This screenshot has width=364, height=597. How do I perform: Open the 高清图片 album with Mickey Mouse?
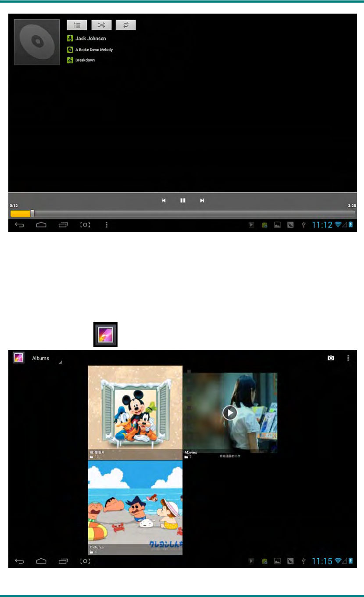(135, 413)
